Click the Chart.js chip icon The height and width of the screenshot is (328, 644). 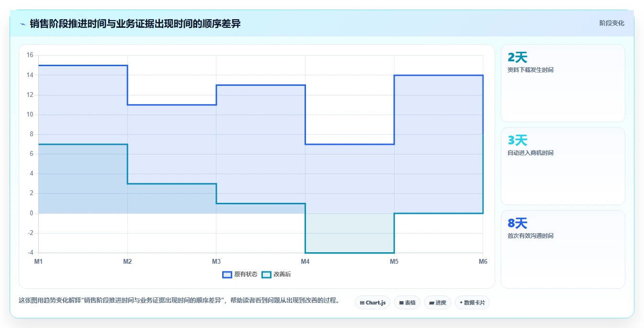coord(362,303)
